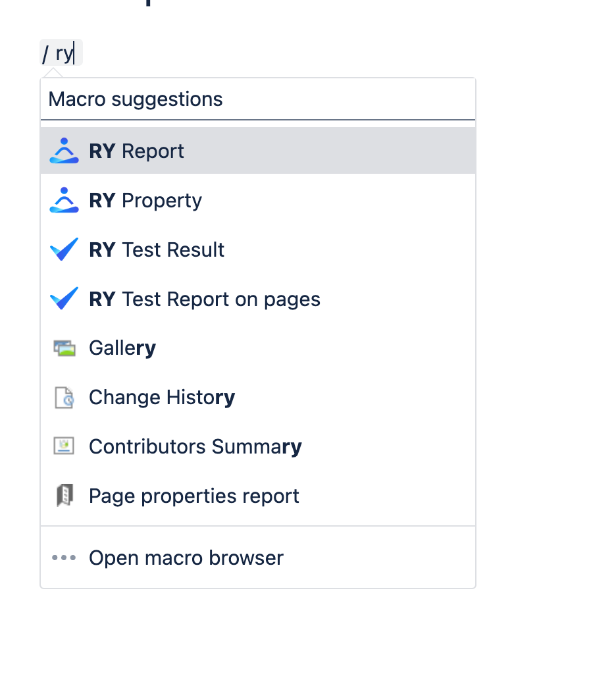
Task: Click the RY Property macro icon
Action: 63,199
